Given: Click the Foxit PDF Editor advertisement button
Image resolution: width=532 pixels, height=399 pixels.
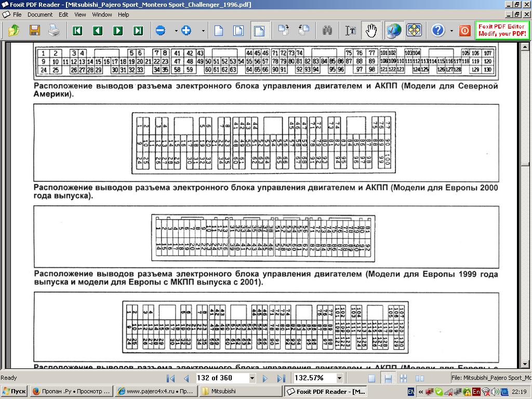Looking at the screenshot, I should coord(501,30).
